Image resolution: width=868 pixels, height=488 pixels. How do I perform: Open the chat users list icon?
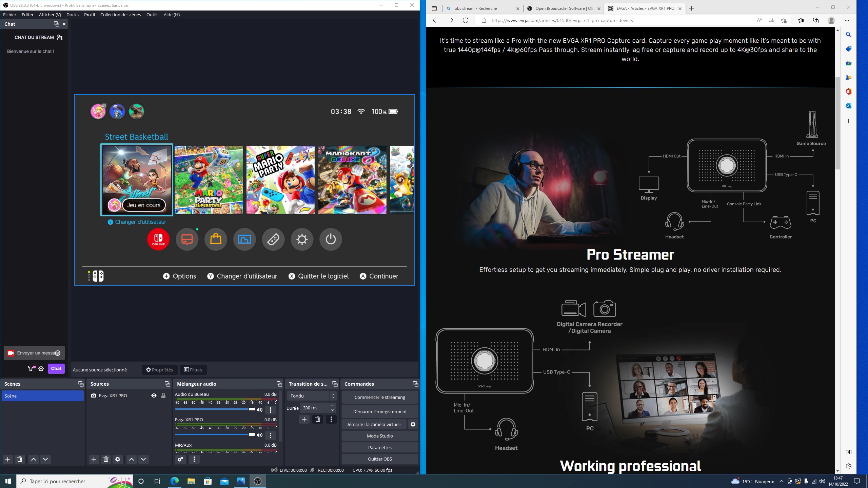[x=60, y=37]
